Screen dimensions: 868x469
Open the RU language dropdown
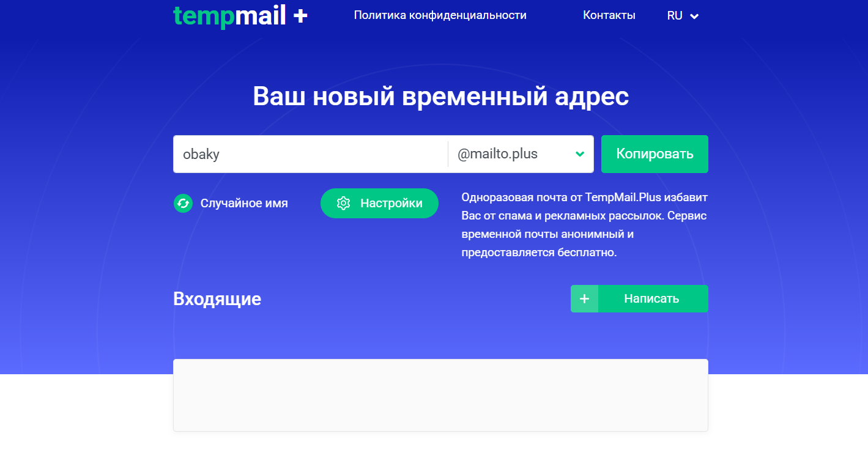[x=682, y=15]
